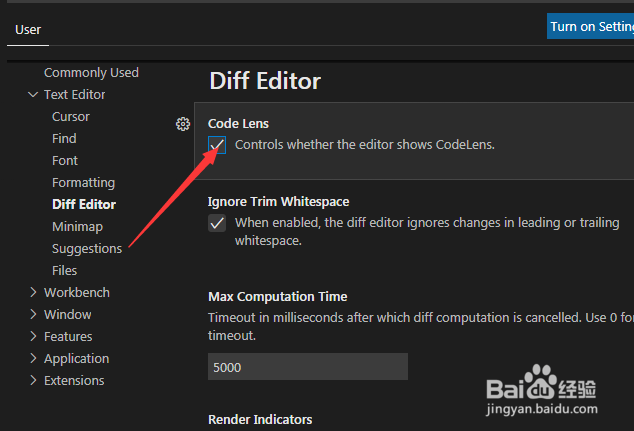Expand the Features settings section

pyautogui.click(x=33, y=336)
